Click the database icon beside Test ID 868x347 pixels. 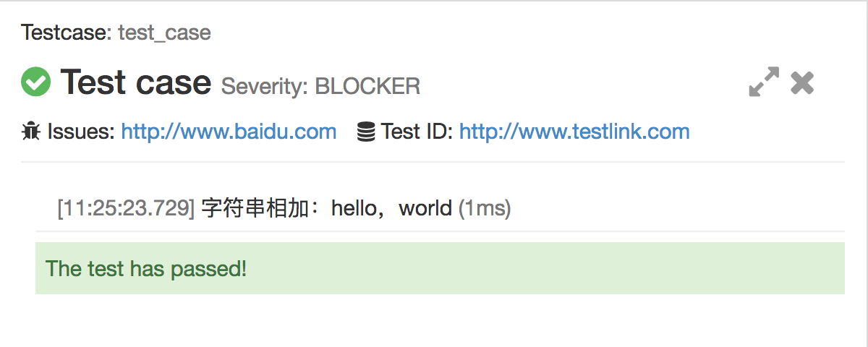coord(366,132)
